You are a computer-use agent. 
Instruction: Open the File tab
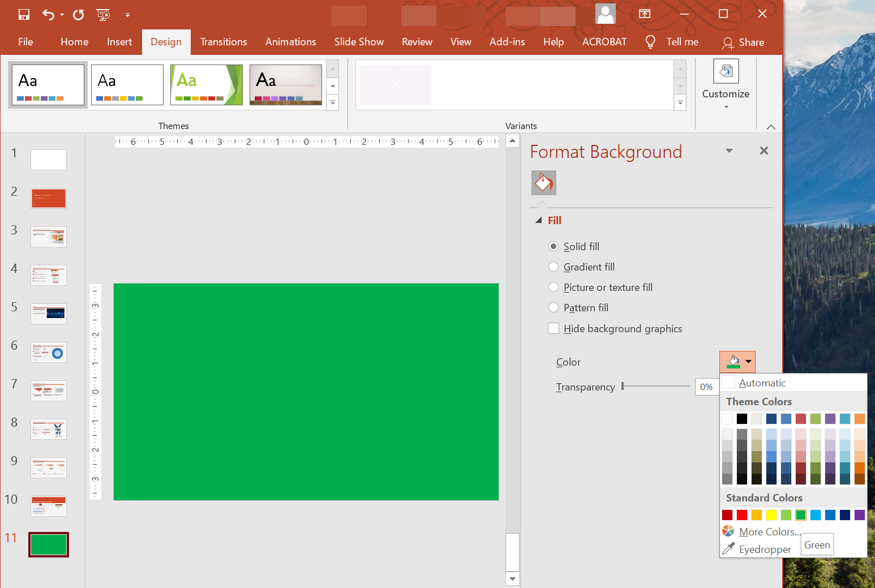[x=25, y=42]
